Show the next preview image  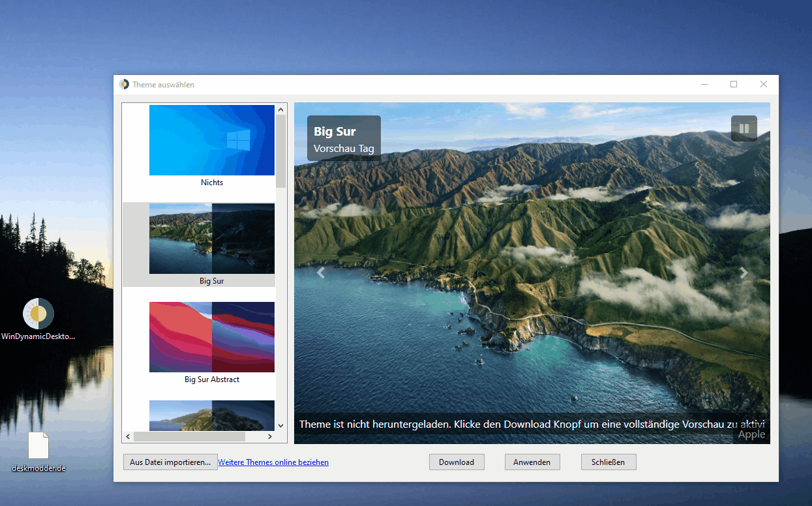[744, 273]
